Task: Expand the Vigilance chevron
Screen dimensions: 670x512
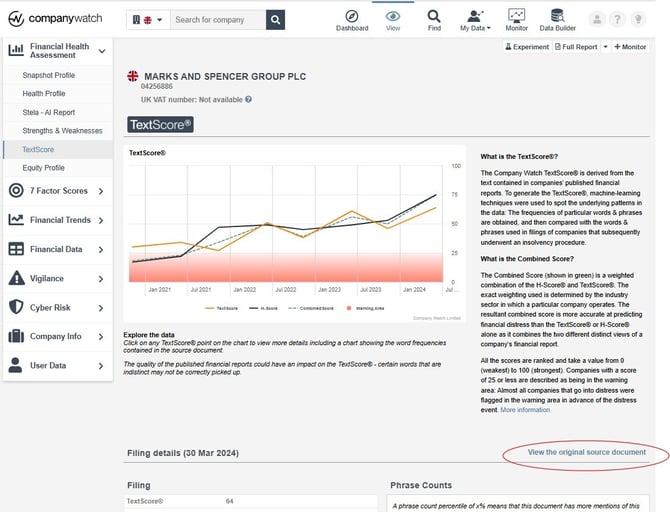Action: [x=101, y=279]
